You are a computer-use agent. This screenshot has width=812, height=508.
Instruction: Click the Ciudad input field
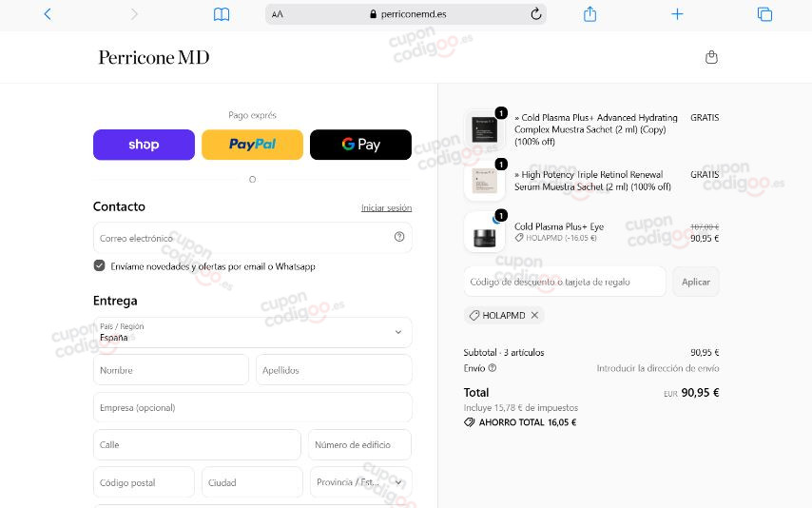point(252,482)
